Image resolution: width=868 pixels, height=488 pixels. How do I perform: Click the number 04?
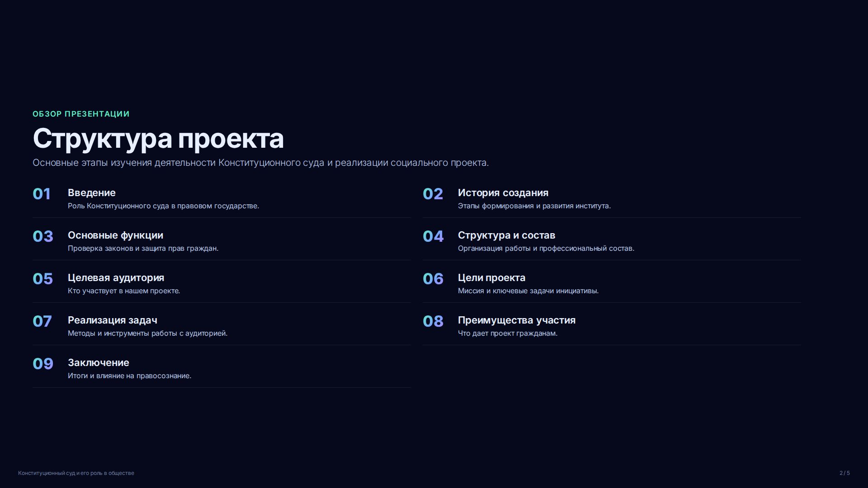[433, 236]
